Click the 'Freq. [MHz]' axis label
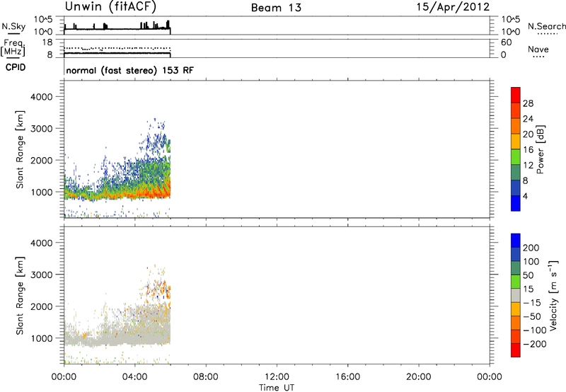Viewport: 566px width, 392px height. click(x=13, y=47)
